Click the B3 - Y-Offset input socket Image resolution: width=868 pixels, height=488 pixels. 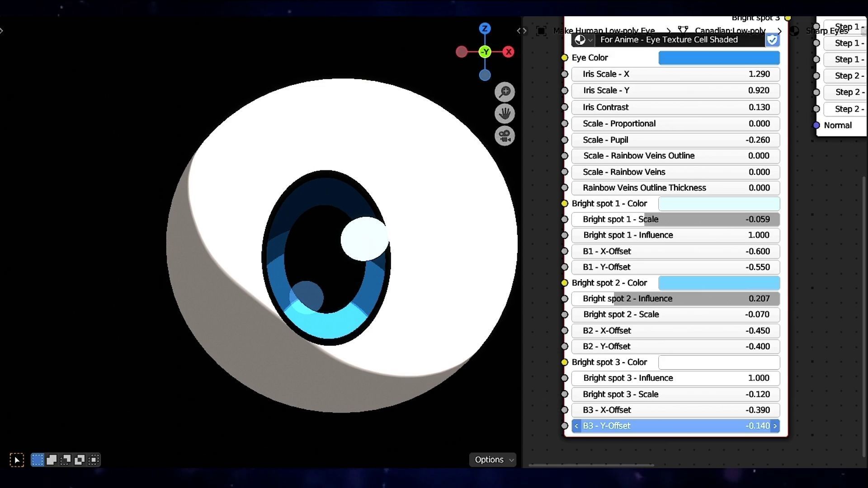click(x=564, y=426)
